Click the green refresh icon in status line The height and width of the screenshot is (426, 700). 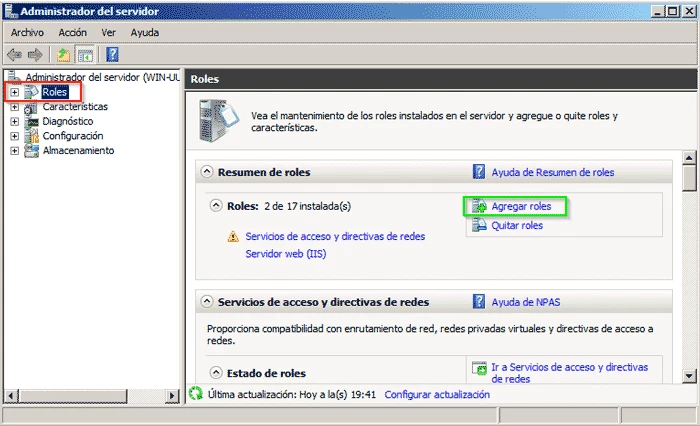coord(196,393)
